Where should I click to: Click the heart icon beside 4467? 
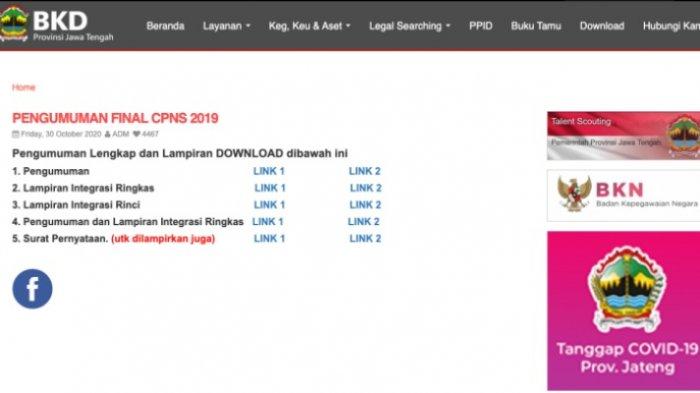[x=137, y=134]
